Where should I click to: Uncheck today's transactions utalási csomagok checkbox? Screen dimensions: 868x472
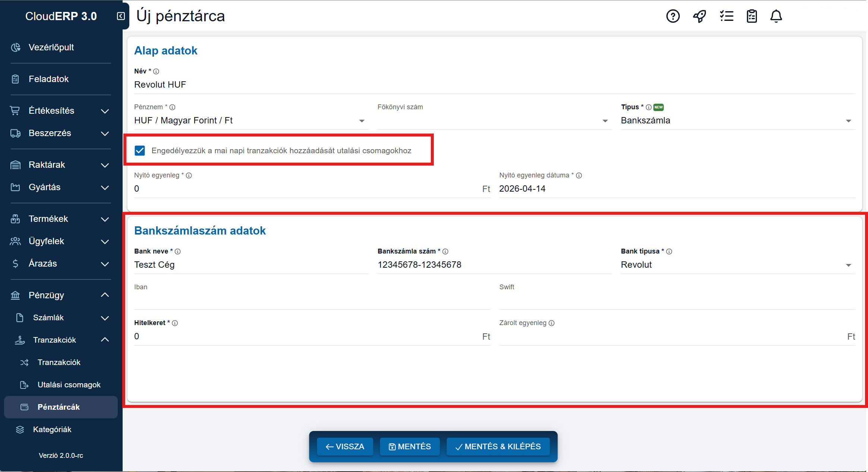point(140,151)
